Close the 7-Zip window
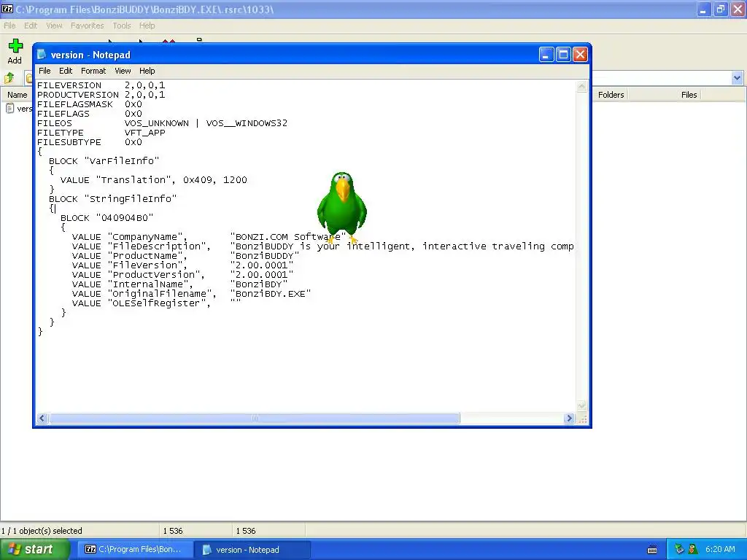This screenshot has width=747, height=560. (738, 9)
